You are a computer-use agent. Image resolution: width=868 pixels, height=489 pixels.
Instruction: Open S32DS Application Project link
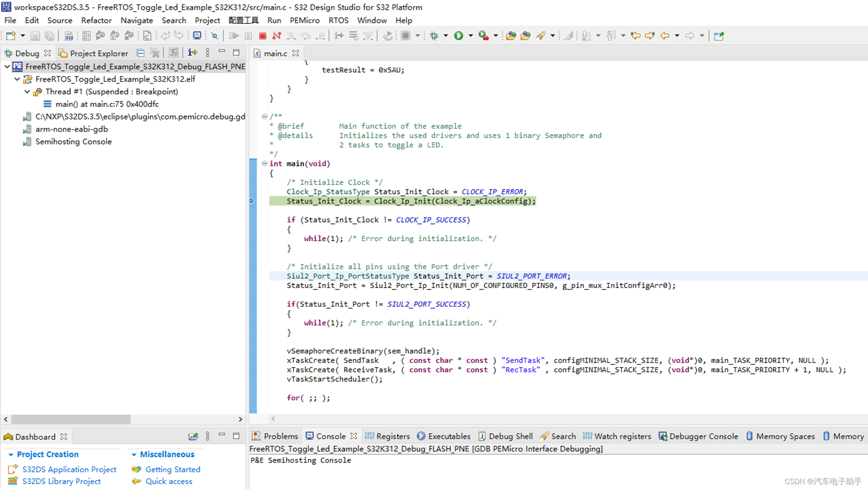(x=69, y=469)
